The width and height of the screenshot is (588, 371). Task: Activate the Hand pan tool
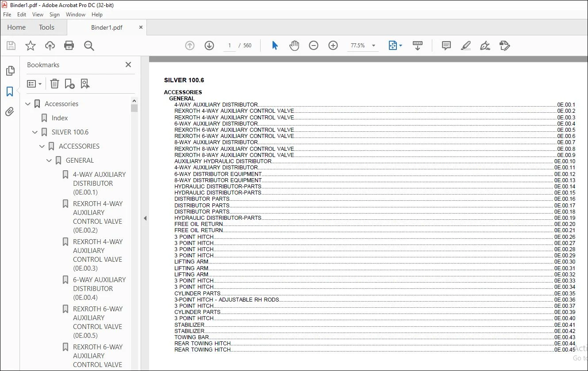coord(294,46)
